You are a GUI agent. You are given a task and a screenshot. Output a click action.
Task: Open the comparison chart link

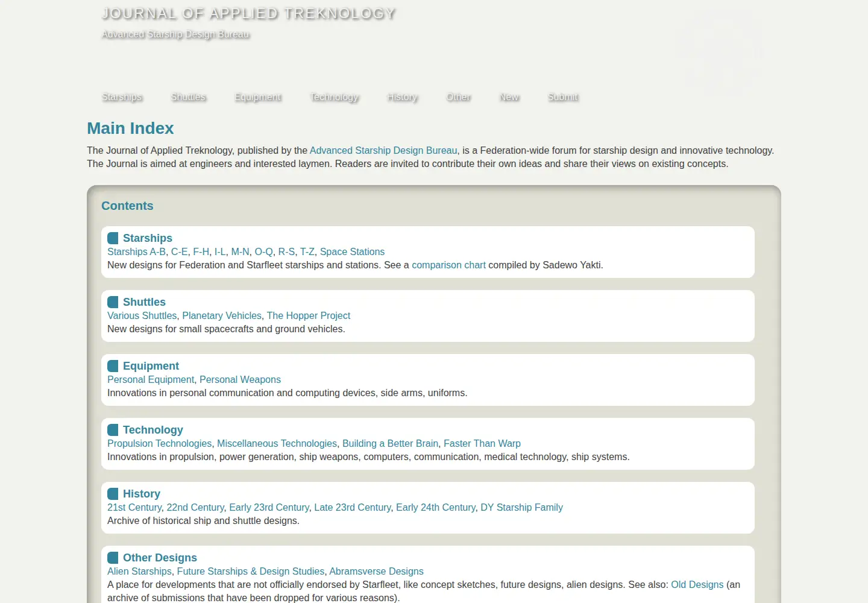point(448,265)
